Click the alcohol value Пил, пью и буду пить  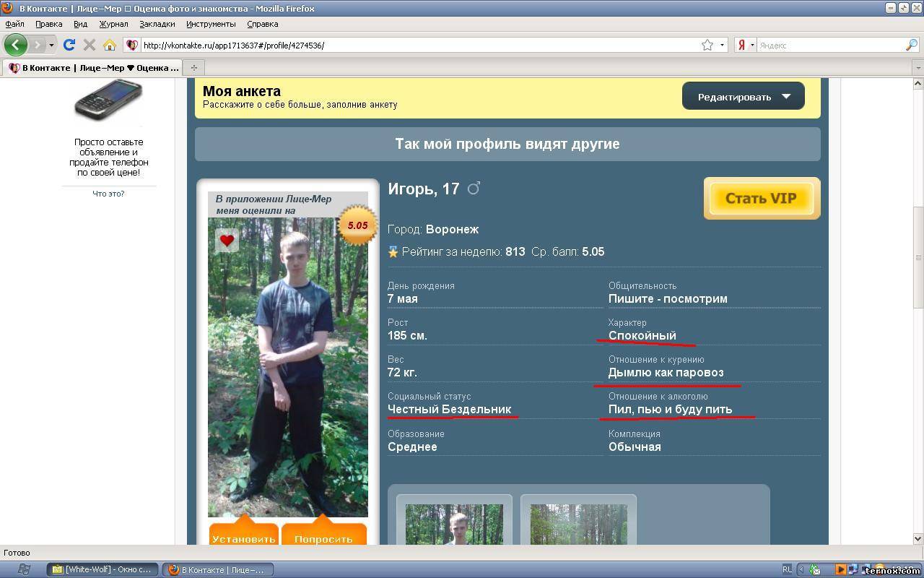tap(670, 409)
